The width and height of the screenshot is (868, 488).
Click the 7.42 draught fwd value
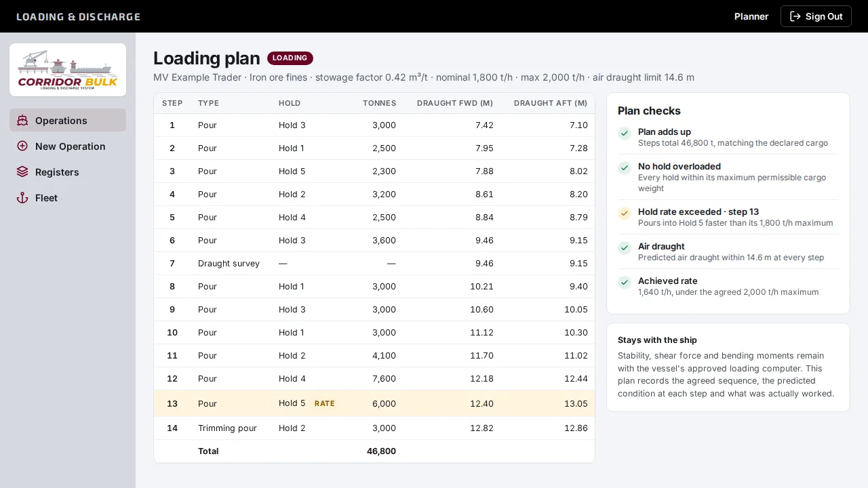tap(484, 125)
